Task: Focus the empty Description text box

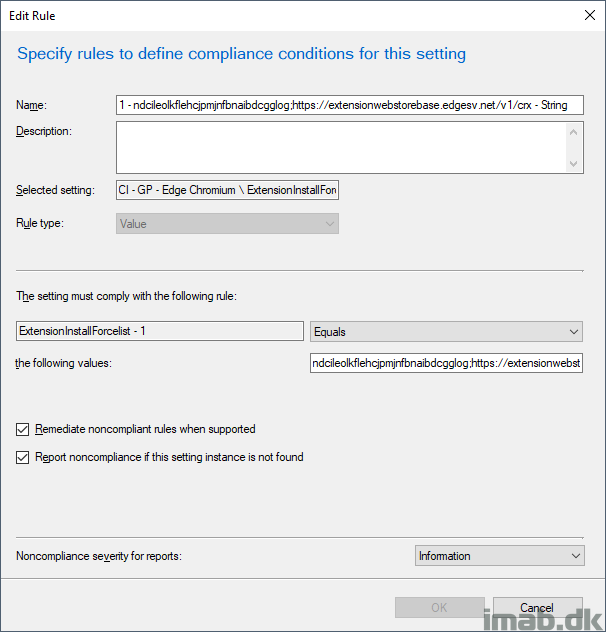Action: coord(341,148)
